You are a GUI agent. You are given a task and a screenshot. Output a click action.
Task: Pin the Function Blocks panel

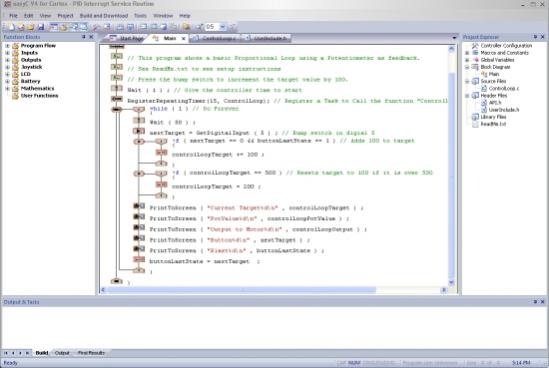point(84,37)
